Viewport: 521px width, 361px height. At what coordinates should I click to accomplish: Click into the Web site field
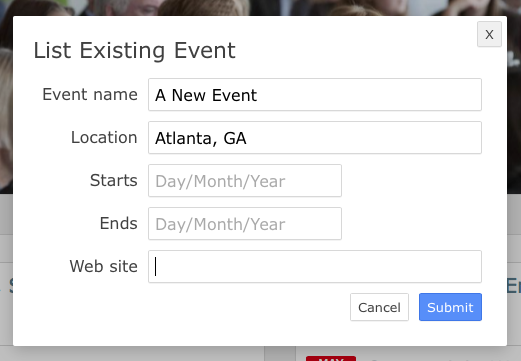coord(315,267)
